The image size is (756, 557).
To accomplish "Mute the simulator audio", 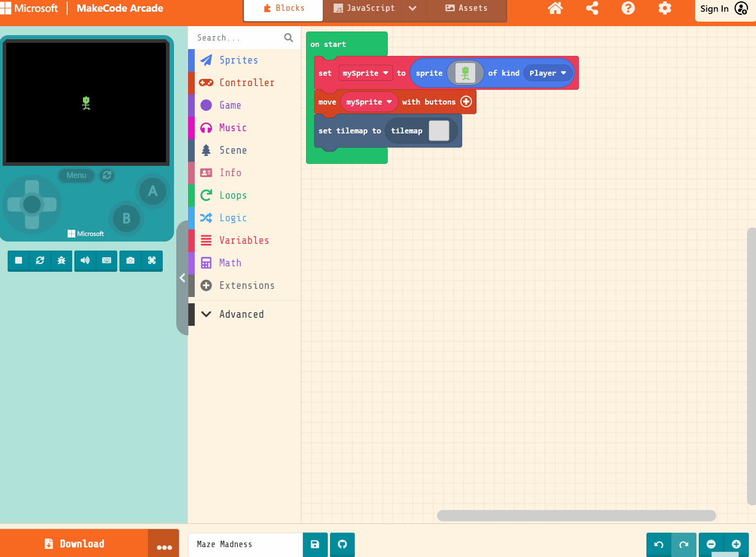I will 85,260.
